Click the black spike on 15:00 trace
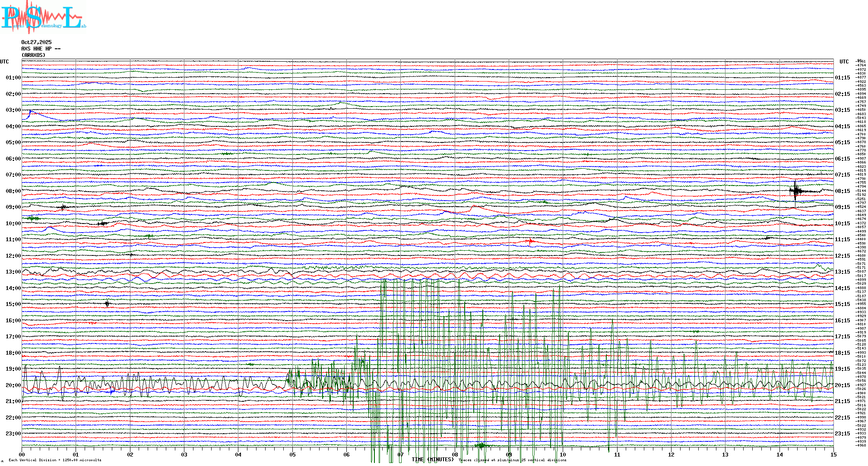 coord(107,304)
